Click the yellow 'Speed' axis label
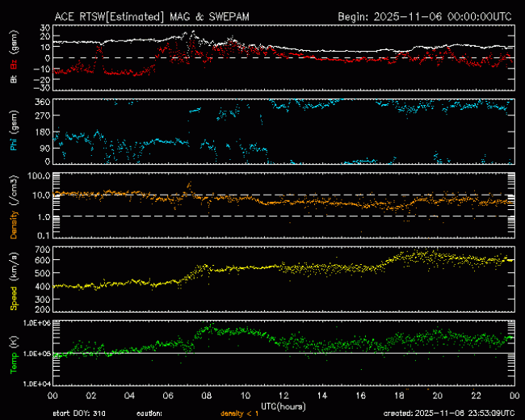This screenshot has height=420, width=525. [14, 298]
